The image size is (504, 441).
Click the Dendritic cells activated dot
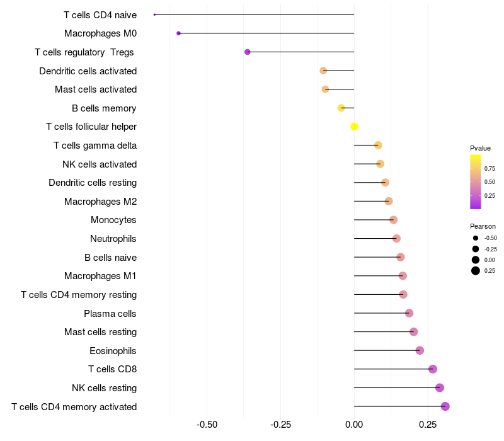323,71
